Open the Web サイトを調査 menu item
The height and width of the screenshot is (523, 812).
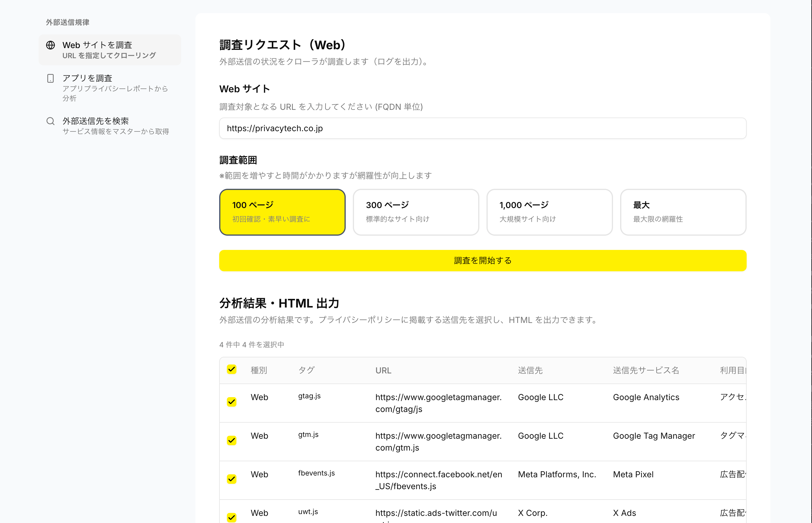tap(110, 50)
